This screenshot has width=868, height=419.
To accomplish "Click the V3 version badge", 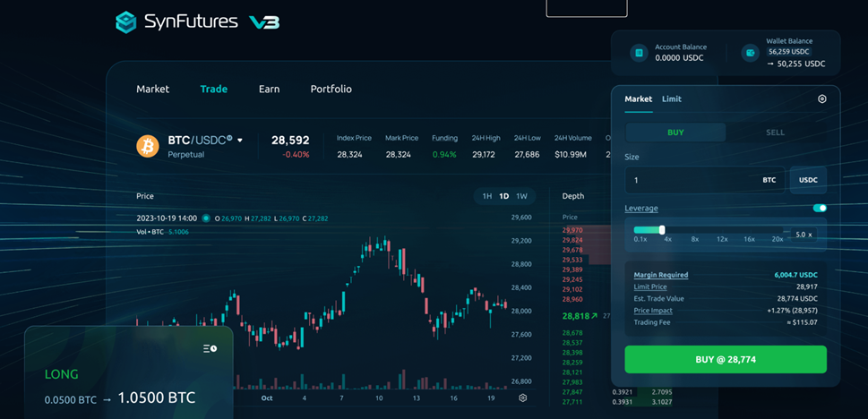I will coord(264,22).
